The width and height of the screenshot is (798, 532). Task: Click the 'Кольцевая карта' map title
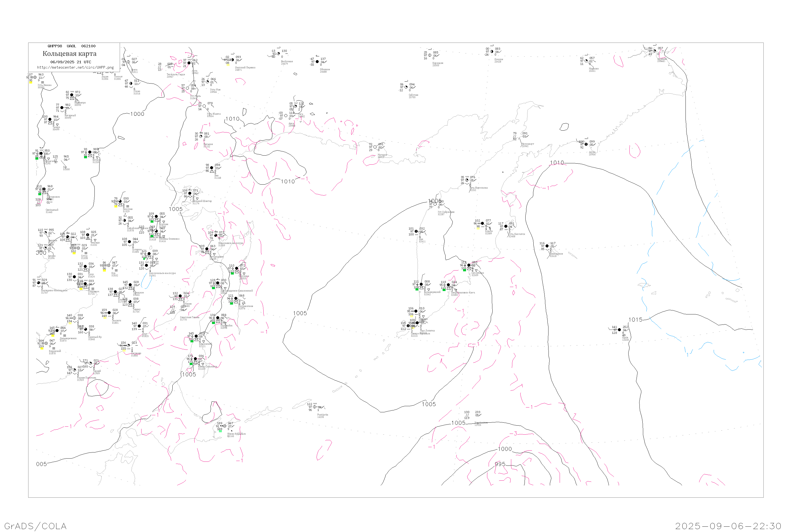[69, 54]
